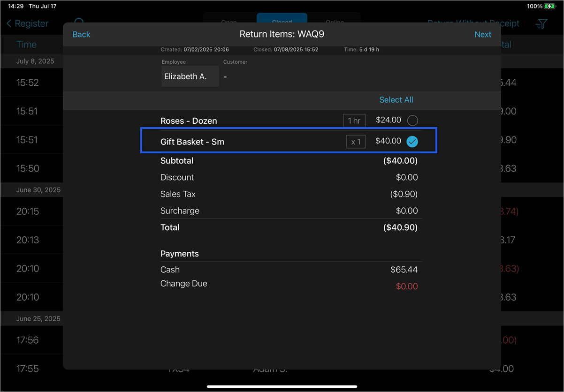The width and height of the screenshot is (564, 392).
Task: Tap the Time column header in background list
Action: point(26,45)
